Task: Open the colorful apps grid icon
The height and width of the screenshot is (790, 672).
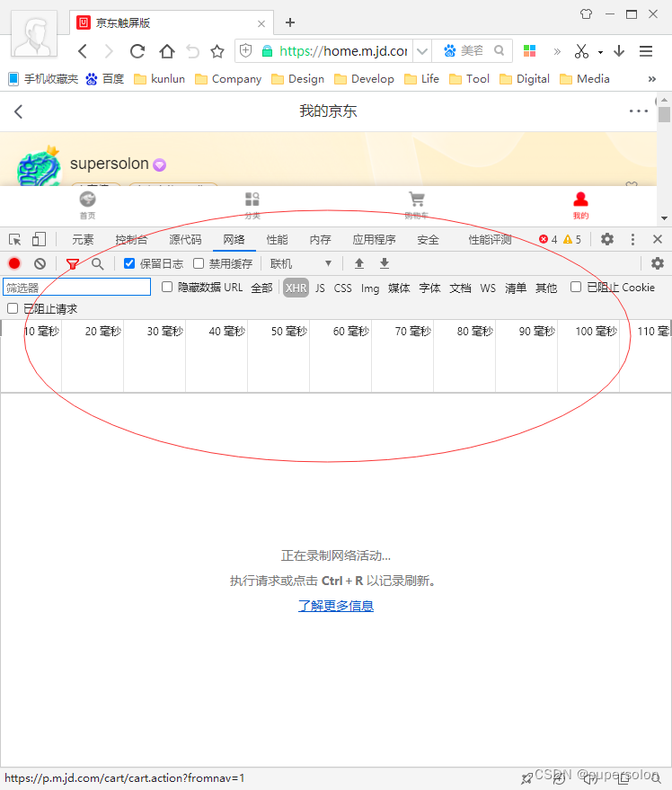Action: [x=529, y=51]
